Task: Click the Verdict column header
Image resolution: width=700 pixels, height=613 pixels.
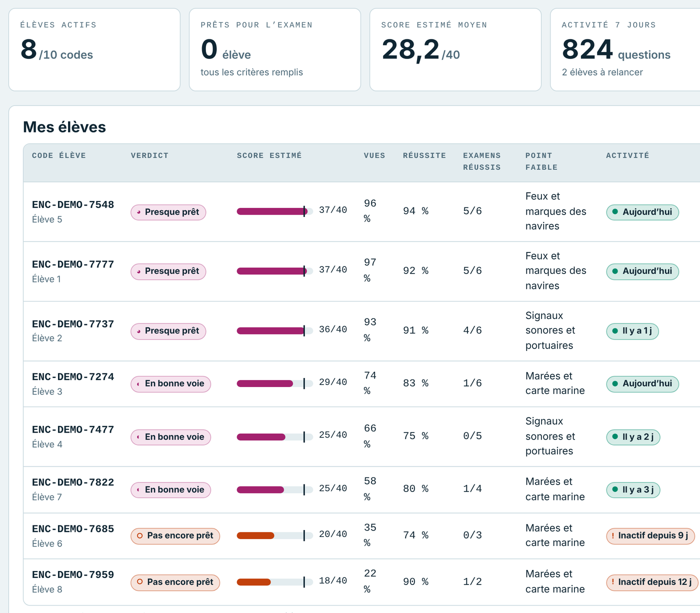Action: pos(149,155)
